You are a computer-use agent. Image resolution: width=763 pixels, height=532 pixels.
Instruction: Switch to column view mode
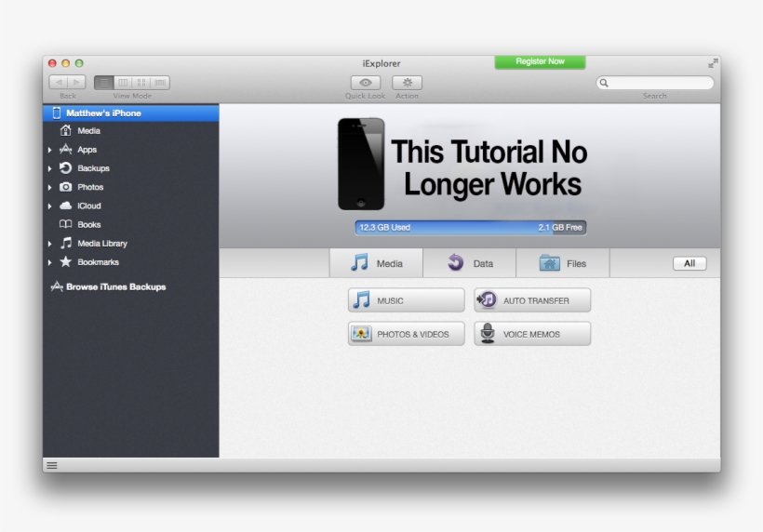pos(123,83)
